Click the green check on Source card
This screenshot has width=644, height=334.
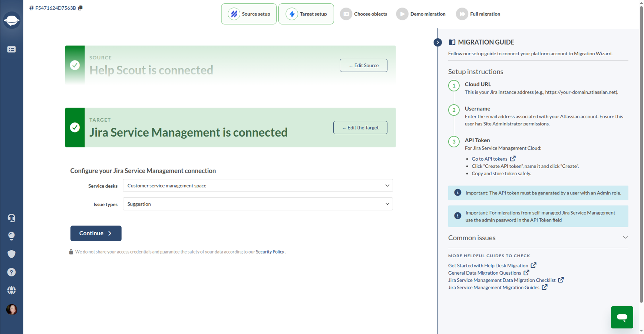coord(75,65)
